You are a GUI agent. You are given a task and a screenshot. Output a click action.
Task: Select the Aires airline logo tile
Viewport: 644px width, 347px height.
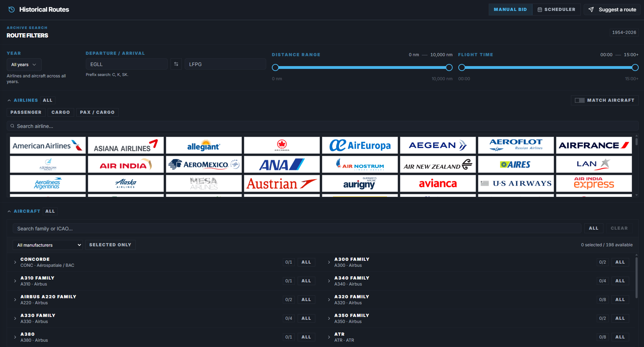[x=516, y=164]
